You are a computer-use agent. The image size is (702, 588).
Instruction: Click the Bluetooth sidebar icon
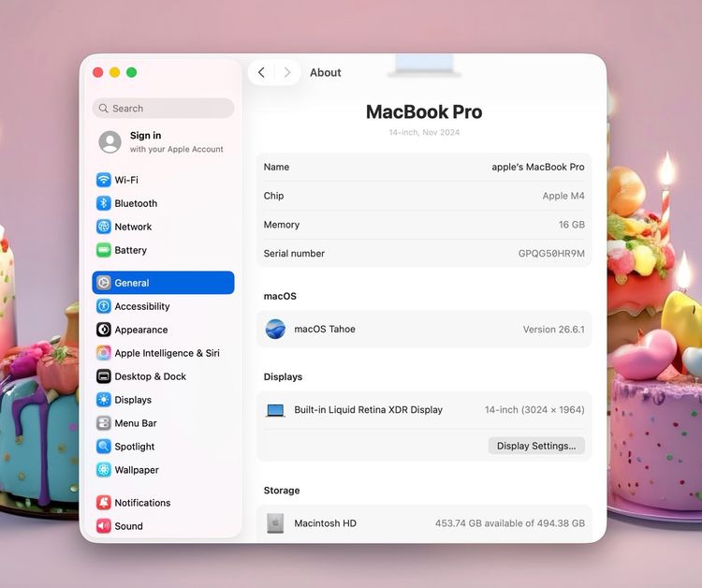click(104, 203)
